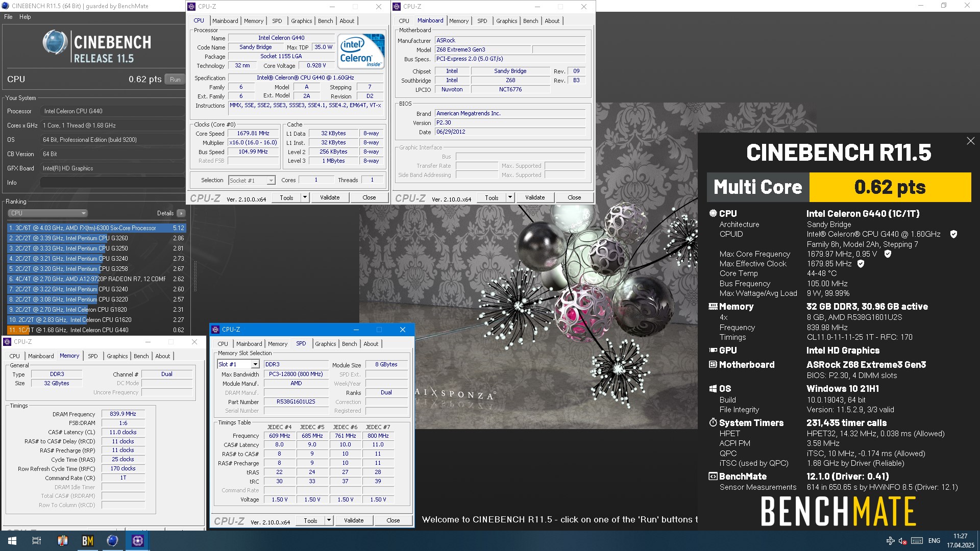This screenshot has width=980, height=551.
Task: Open the Cinebench File menu
Action: tap(8, 17)
